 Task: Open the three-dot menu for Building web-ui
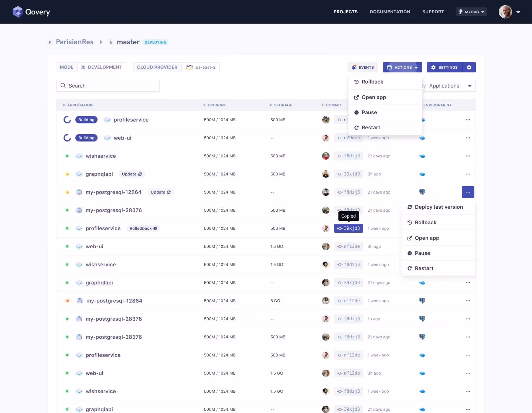coord(468,138)
